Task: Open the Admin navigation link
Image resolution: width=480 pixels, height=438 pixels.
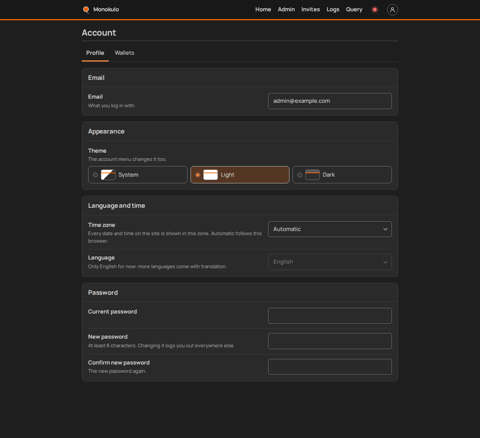Action: pos(286,10)
